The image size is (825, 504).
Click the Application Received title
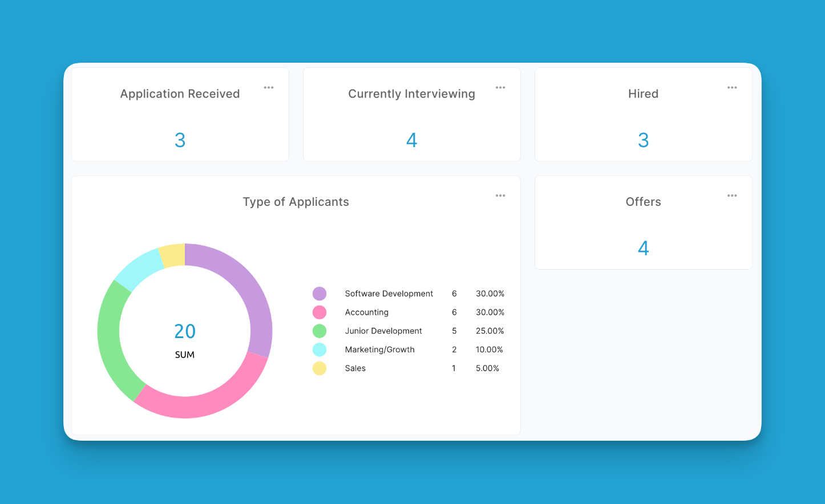[x=180, y=94]
